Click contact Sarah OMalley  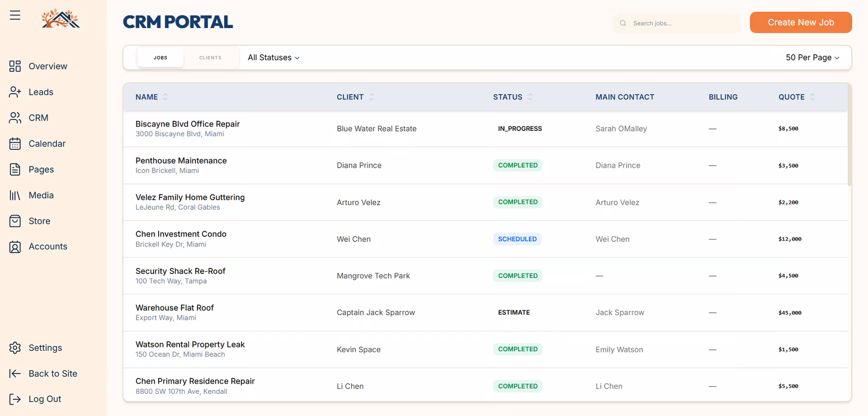point(621,129)
